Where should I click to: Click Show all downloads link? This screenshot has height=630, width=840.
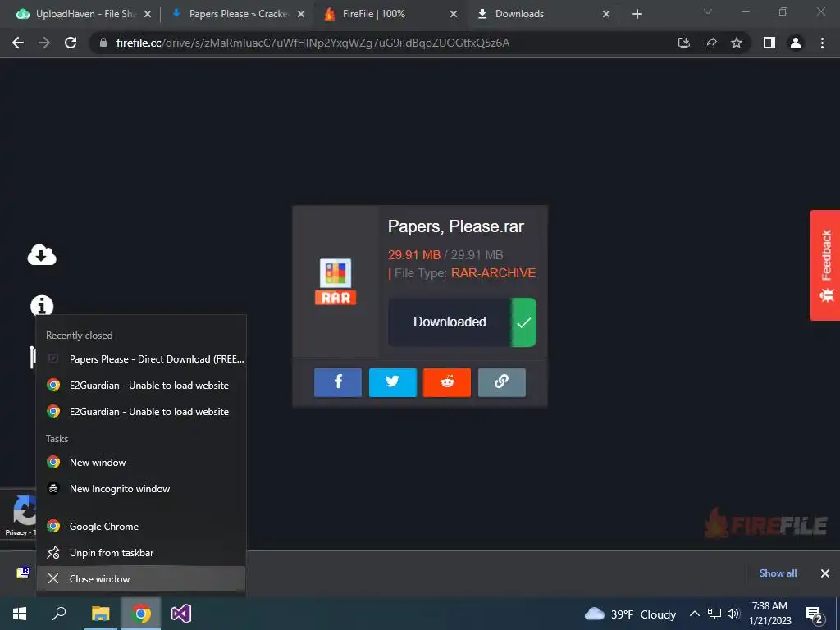(x=778, y=573)
